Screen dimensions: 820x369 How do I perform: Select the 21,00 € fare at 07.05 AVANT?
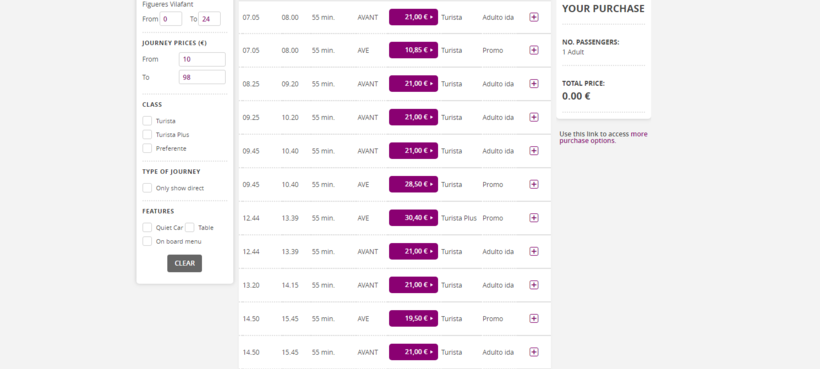tap(413, 17)
